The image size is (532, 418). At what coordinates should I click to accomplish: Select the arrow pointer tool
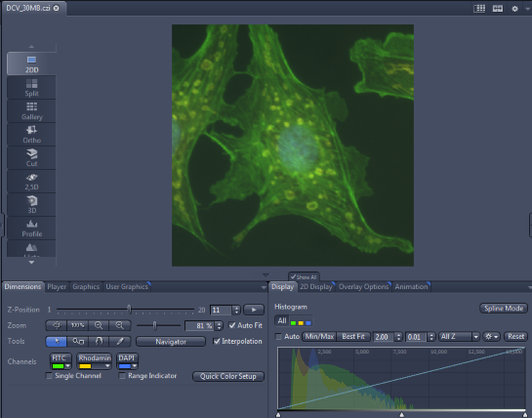57,341
